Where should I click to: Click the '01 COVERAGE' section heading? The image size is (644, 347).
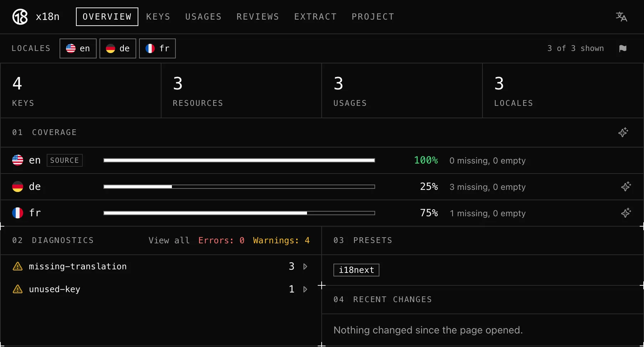[x=44, y=133]
